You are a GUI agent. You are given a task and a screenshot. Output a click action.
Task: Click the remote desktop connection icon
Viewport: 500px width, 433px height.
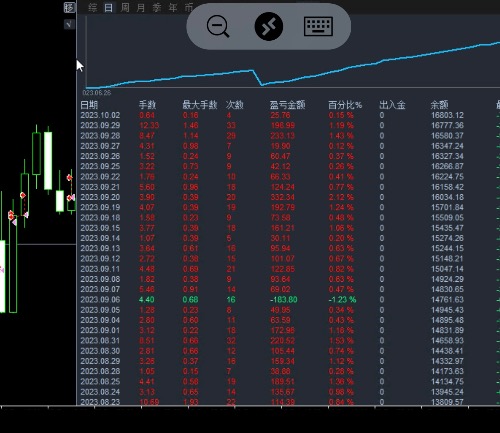tap(269, 26)
